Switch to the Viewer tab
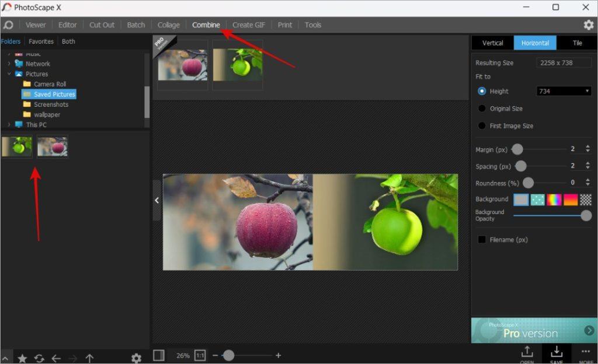 (x=36, y=25)
